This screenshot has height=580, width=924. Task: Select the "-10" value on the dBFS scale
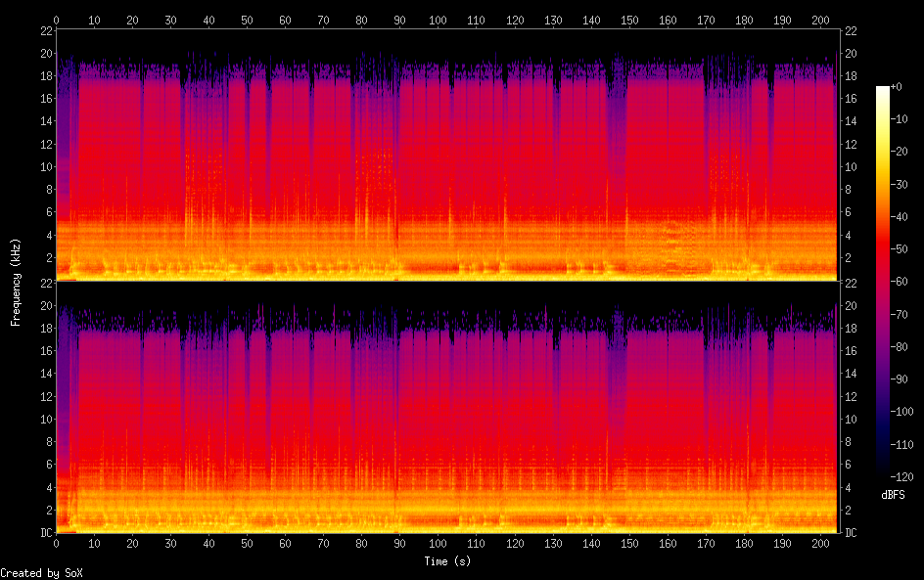(x=899, y=119)
